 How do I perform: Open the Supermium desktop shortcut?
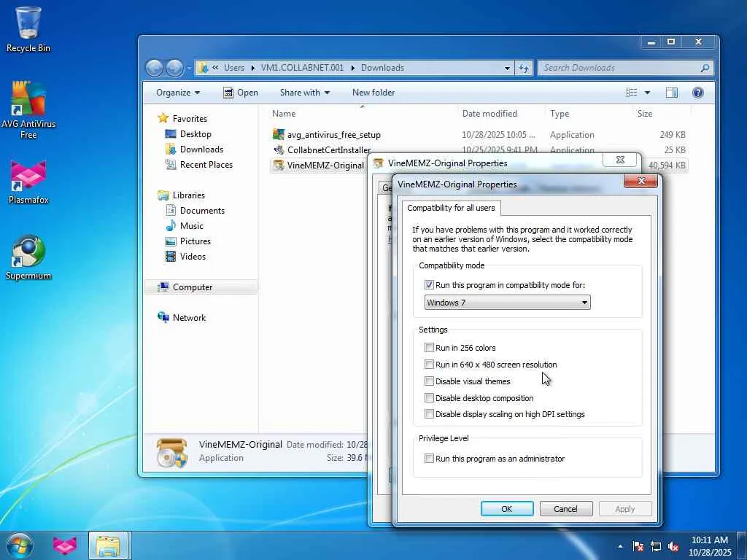pyautogui.click(x=28, y=257)
